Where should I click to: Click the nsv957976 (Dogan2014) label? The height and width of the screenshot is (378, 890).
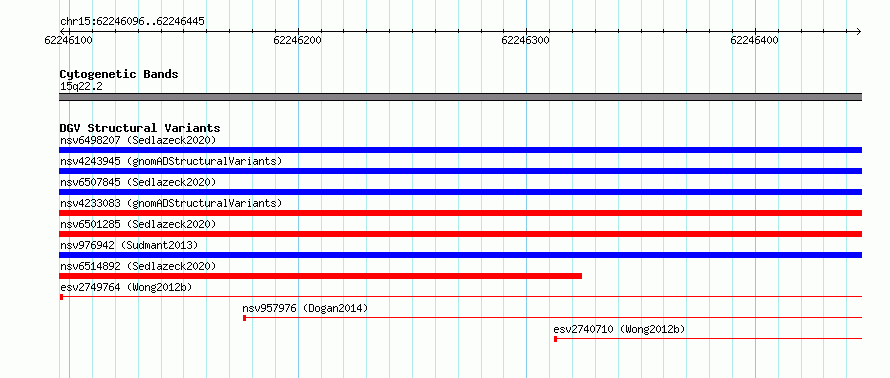pos(305,308)
